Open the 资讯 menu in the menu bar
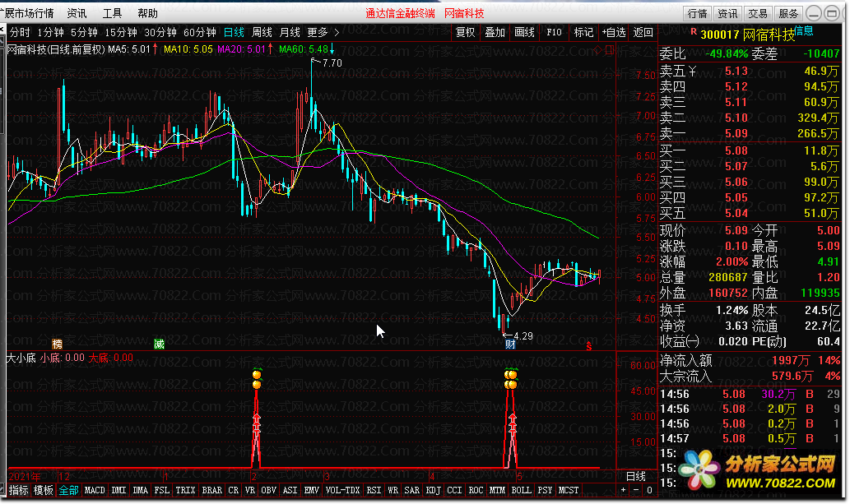This screenshot has height=504, width=850. 77,13
